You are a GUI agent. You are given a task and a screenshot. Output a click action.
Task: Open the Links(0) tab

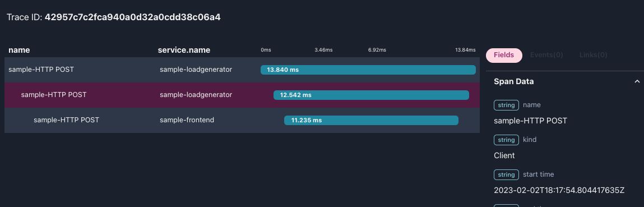coord(593,55)
